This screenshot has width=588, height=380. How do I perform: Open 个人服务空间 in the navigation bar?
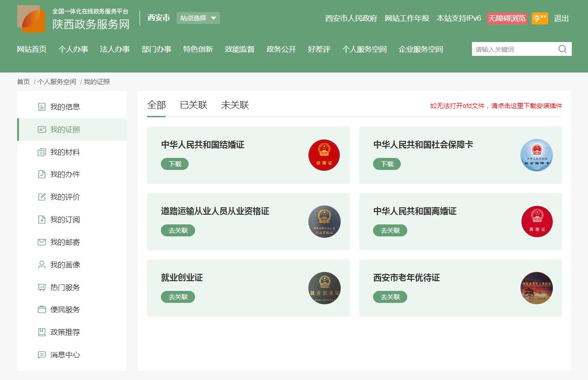[364, 49]
